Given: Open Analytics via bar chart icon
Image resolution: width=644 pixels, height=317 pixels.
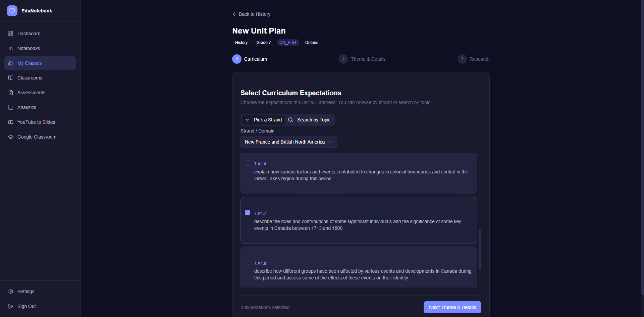Looking at the screenshot, I should (x=11, y=107).
